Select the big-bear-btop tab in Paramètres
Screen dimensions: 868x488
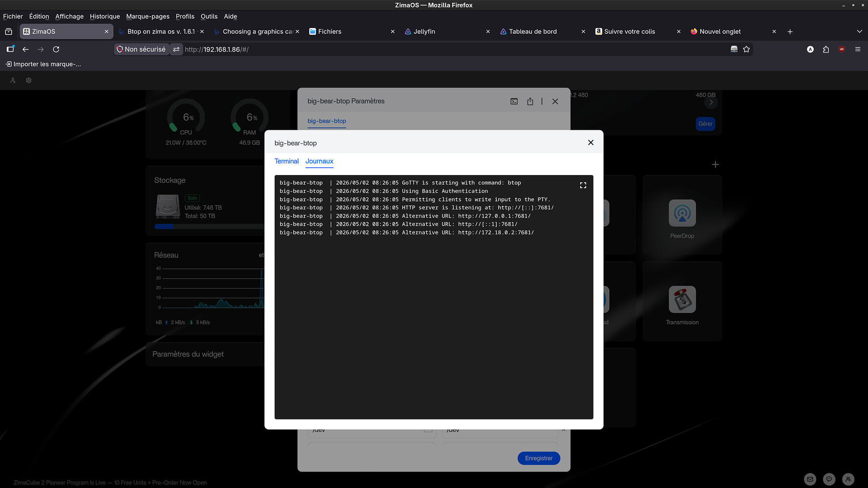click(x=327, y=121)
